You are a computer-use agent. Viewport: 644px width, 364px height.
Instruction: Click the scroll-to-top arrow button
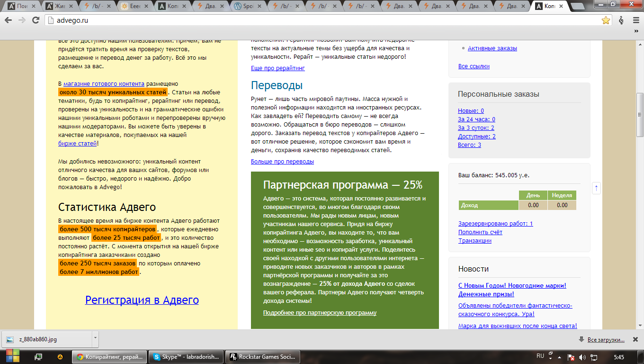596,188
